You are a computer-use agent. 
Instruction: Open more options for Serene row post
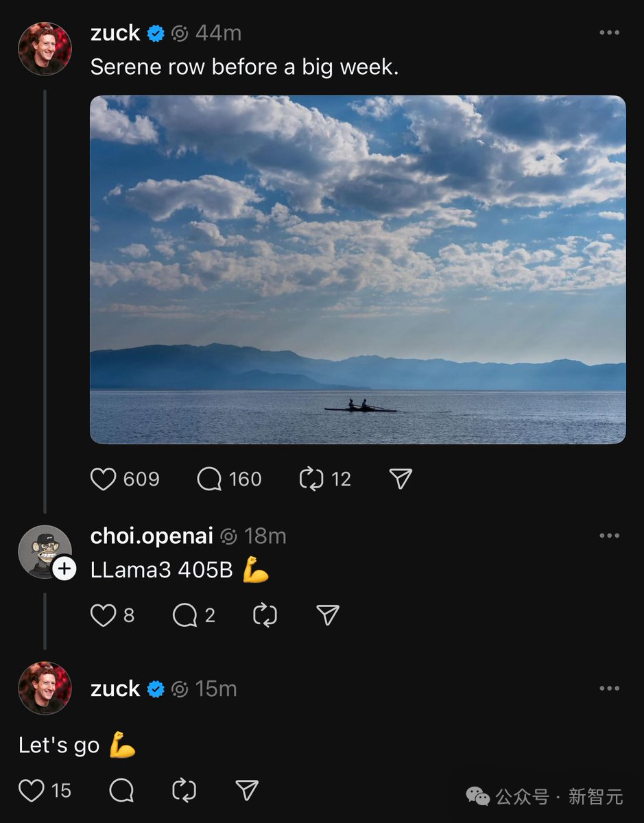click(609, 33)
